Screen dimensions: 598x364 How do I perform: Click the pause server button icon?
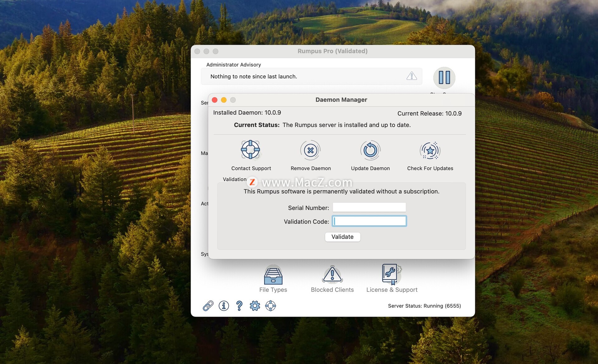coord(444,78)
